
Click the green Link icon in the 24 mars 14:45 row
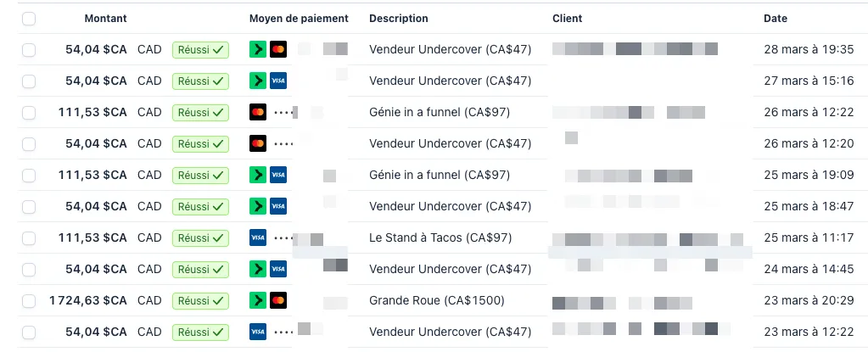point(258,270)
